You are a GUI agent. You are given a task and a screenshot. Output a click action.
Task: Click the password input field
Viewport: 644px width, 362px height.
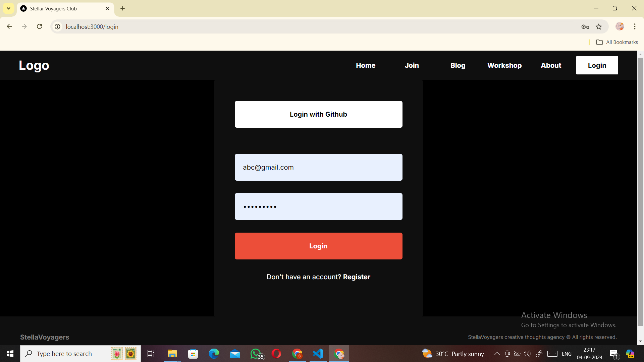pos(318,206)
